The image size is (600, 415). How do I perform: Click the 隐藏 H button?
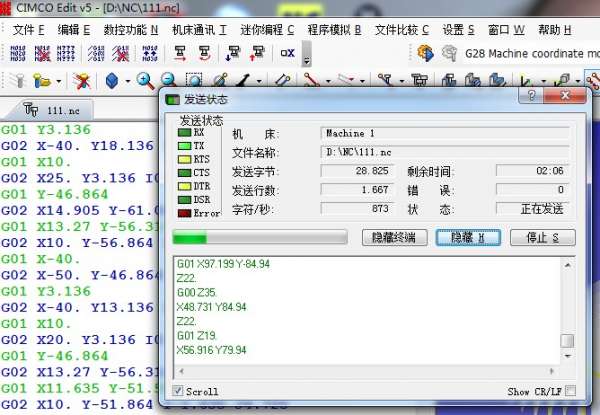point(468,238)
